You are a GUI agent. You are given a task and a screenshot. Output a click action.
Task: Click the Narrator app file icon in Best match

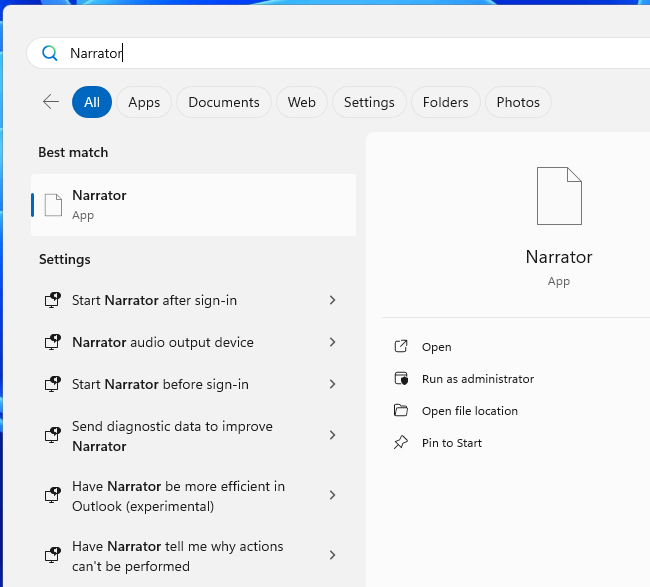[x=53, y=205]
